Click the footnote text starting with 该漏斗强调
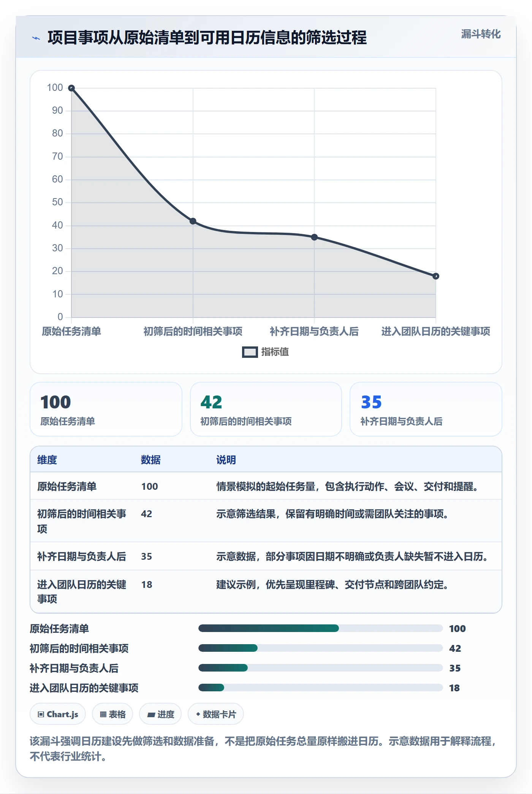The width and height of the screenshot is (532, 794). [x=263, y=749]
